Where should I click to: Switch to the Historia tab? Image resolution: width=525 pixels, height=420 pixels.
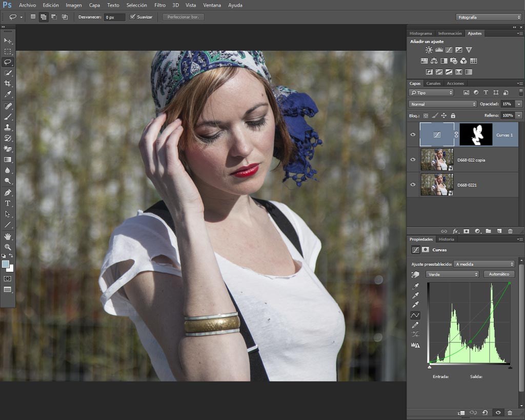click(x=447, y=239)
